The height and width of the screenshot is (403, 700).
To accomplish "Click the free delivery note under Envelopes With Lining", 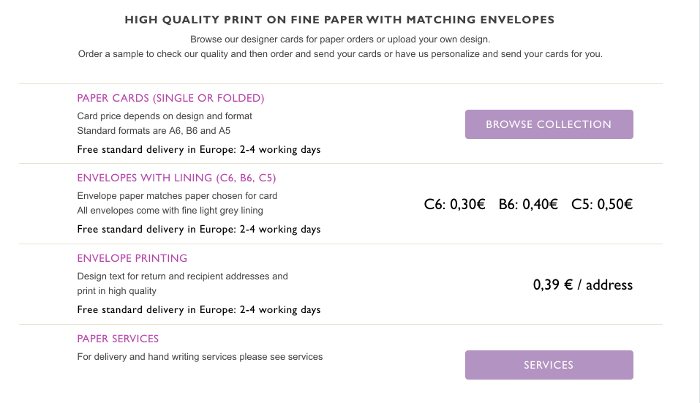I will point(199,229).
